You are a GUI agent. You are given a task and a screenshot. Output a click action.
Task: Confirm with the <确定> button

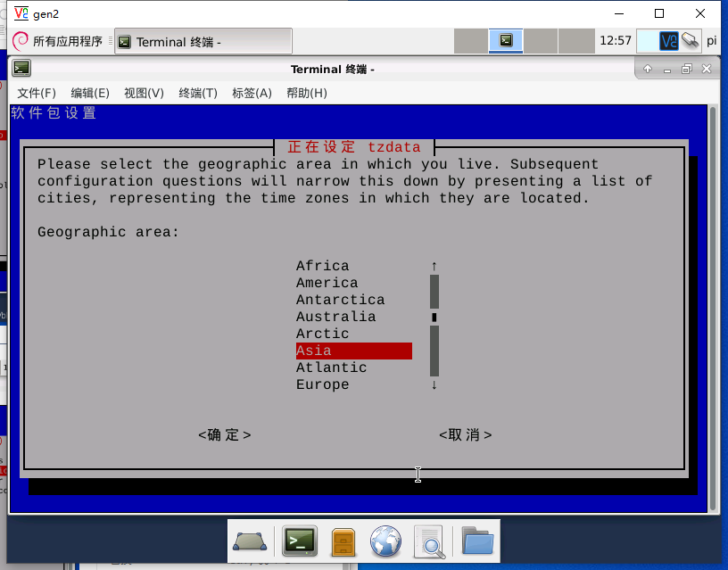click(x=225, y=435)
